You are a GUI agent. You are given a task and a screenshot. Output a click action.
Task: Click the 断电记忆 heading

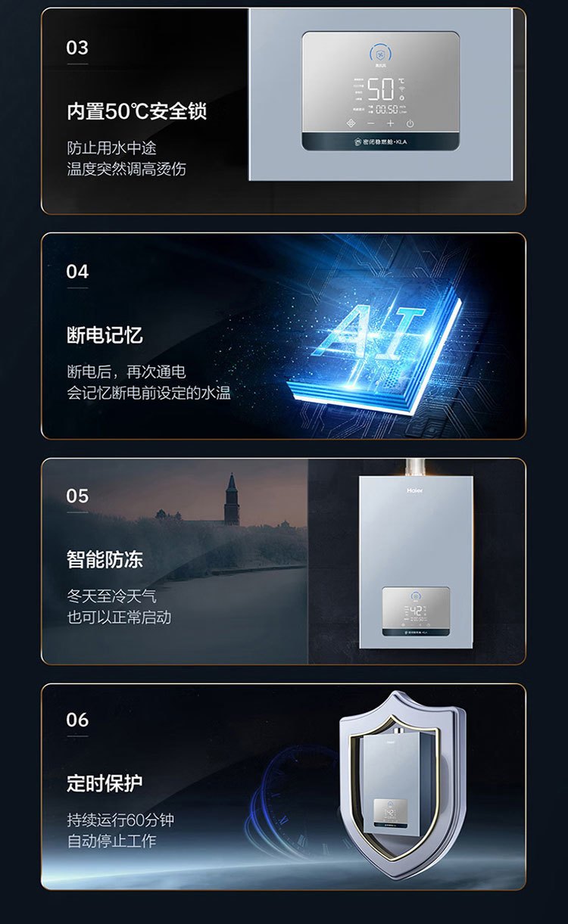pyautogui.click(x=105, y=335)
